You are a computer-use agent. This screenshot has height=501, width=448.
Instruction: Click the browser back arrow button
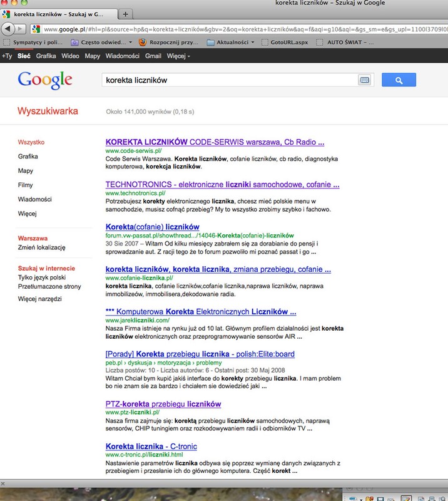click(8, 29)
